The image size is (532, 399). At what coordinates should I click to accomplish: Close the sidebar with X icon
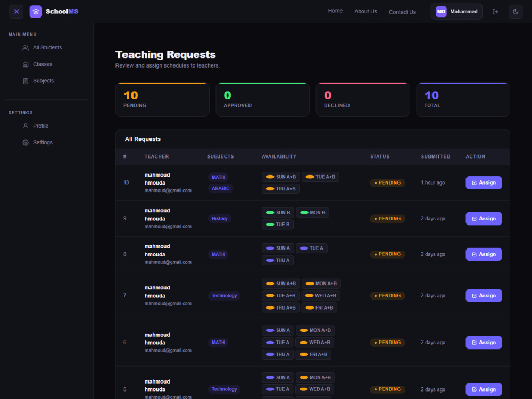point(16,12)
